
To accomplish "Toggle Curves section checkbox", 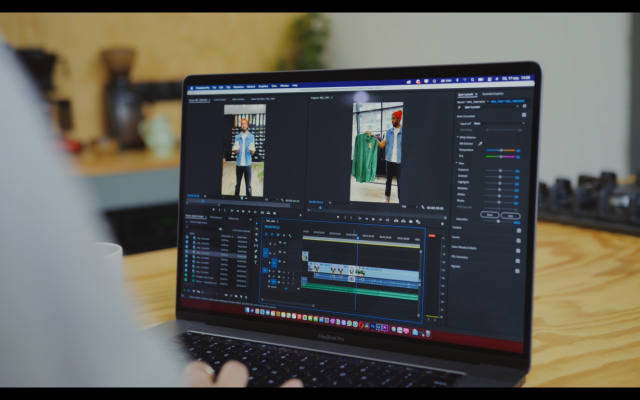I will tap(518, 240).
